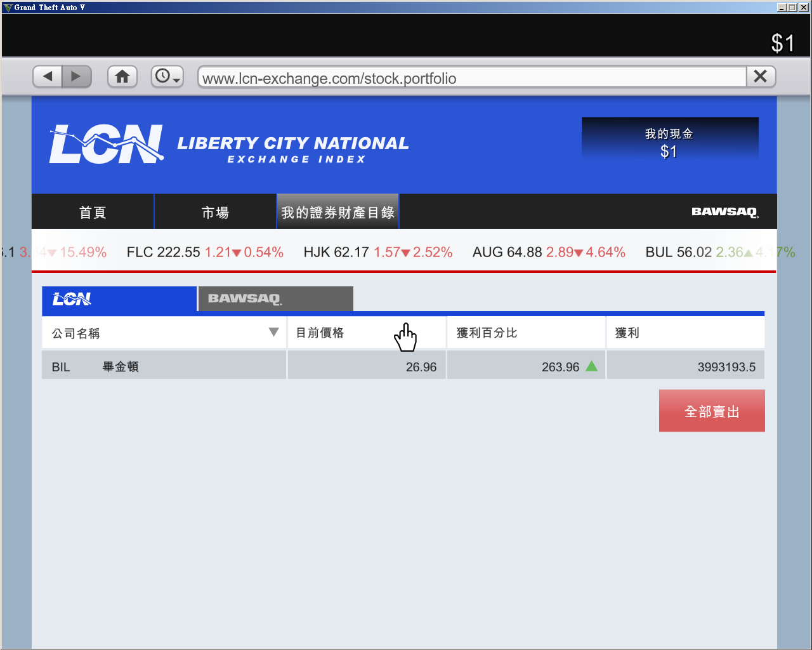
Task: Sort by 獲利 column header
Action: (x=686, y=333)
